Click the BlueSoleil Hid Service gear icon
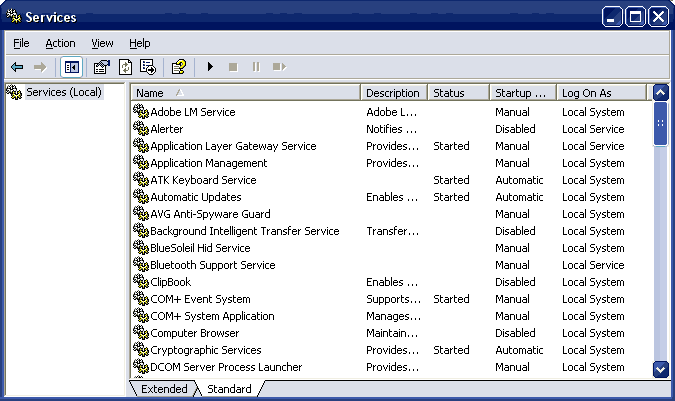Viewport: 675px width, 401px height. click(141, 247)
